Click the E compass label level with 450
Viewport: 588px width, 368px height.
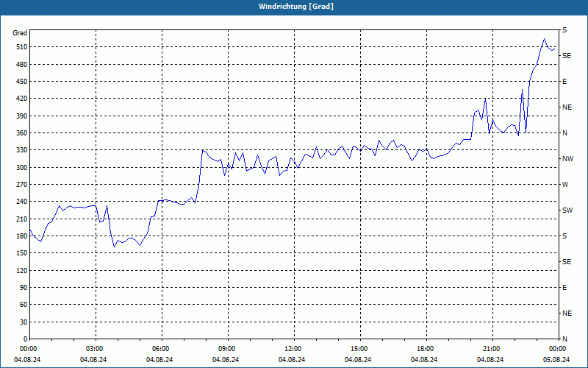click(564, 82)
